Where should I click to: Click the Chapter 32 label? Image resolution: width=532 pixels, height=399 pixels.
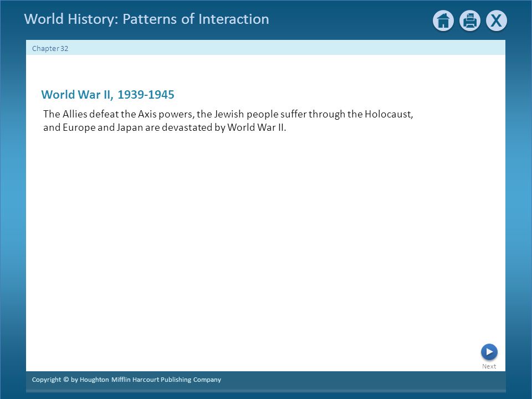click(x=50, y=49)
